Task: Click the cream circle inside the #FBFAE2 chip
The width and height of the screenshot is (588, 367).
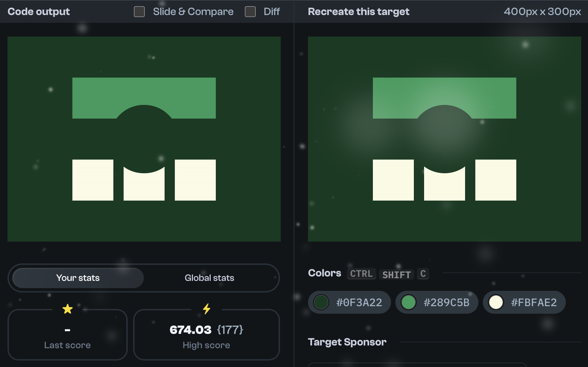Action: click(x=496, y=302)
